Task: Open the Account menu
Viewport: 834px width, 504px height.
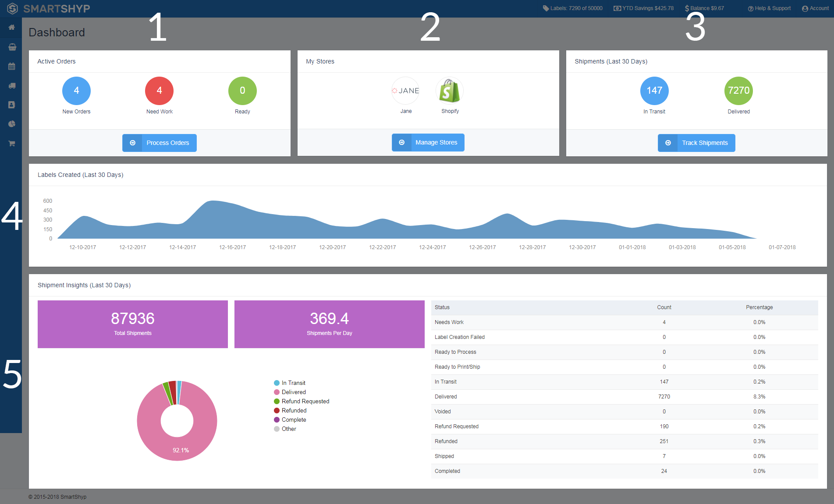Action: pos(815,8)
